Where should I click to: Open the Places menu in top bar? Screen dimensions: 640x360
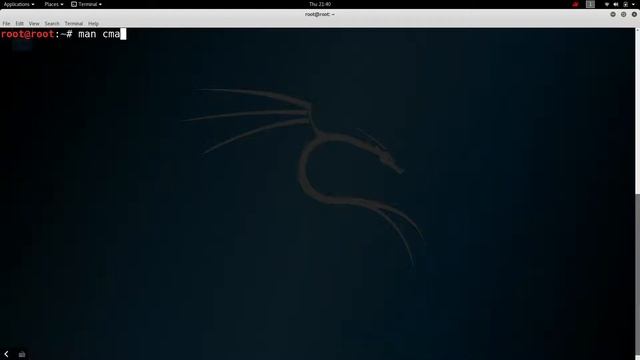pos(54,4)
